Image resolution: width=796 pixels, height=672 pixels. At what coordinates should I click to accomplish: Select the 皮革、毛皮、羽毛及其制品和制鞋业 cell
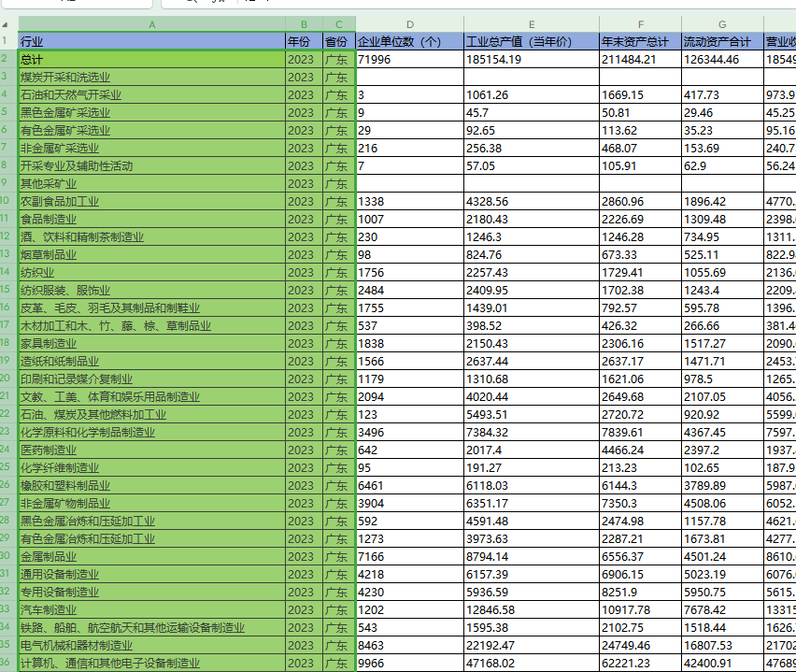click(x=151, y=308)
